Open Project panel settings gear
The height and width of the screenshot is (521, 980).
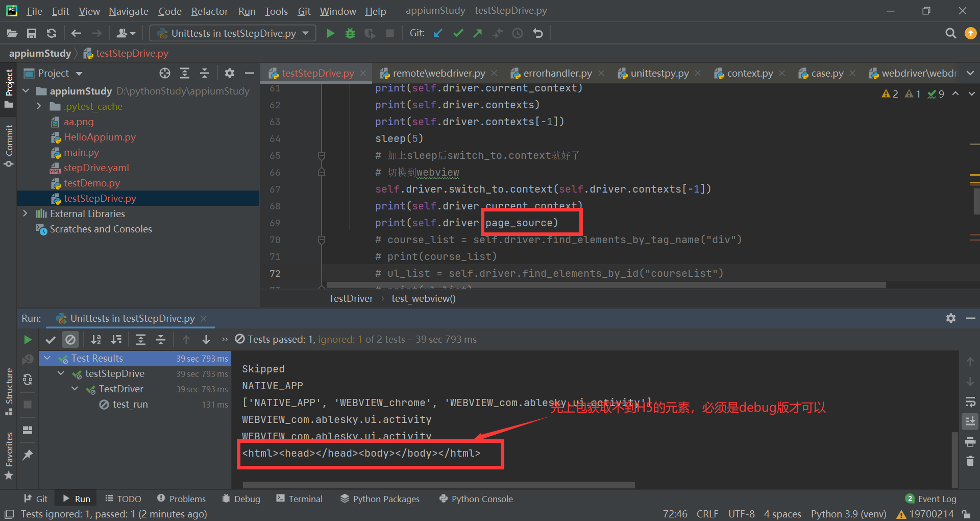[x=230, y=73]
